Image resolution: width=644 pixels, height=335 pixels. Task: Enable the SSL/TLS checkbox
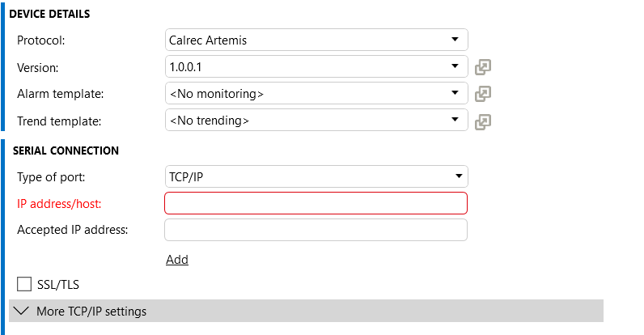pyautogui.click(x=24, y=284)
